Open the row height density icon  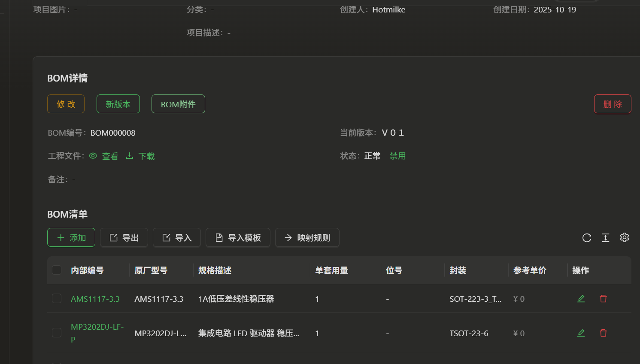point(606,238)
